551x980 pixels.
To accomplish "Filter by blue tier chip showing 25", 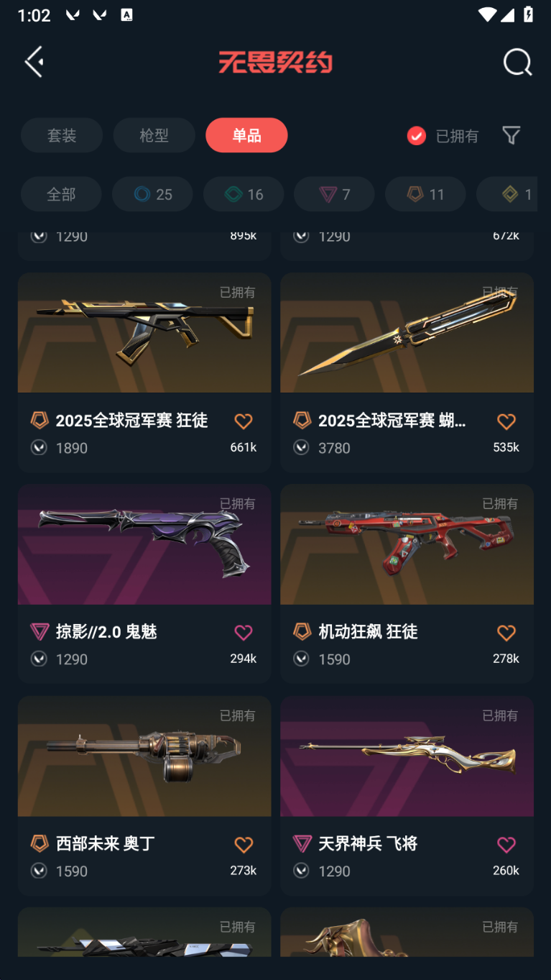I will pyautogui.click(x=152, y=194).
